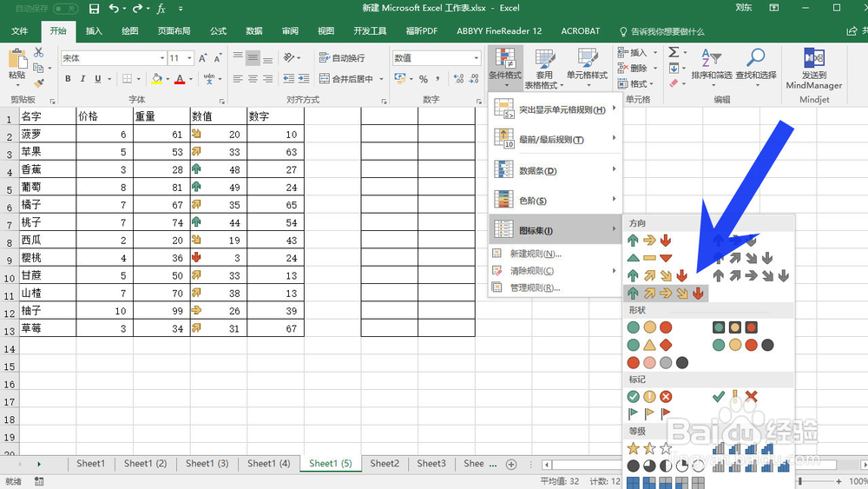
Task: Choose the 3 triangles icon set
Action: (649, 258)
